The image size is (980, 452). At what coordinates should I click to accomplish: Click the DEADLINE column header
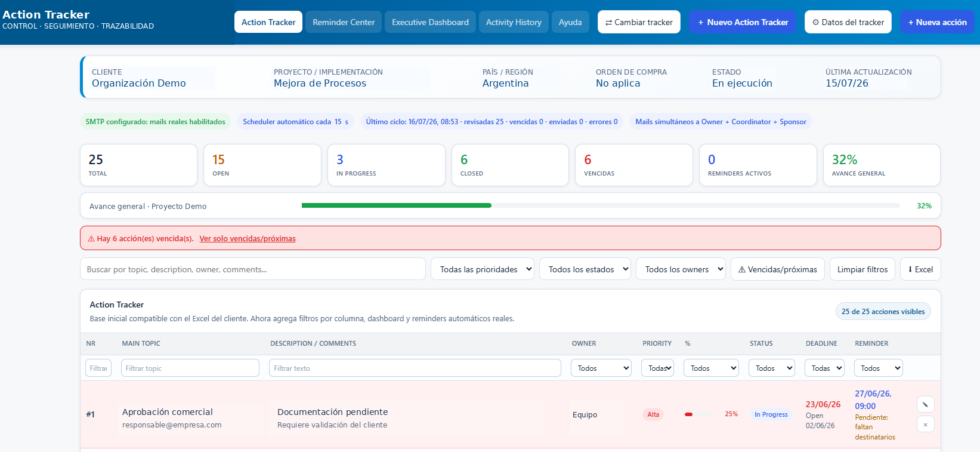click(821, 343)
